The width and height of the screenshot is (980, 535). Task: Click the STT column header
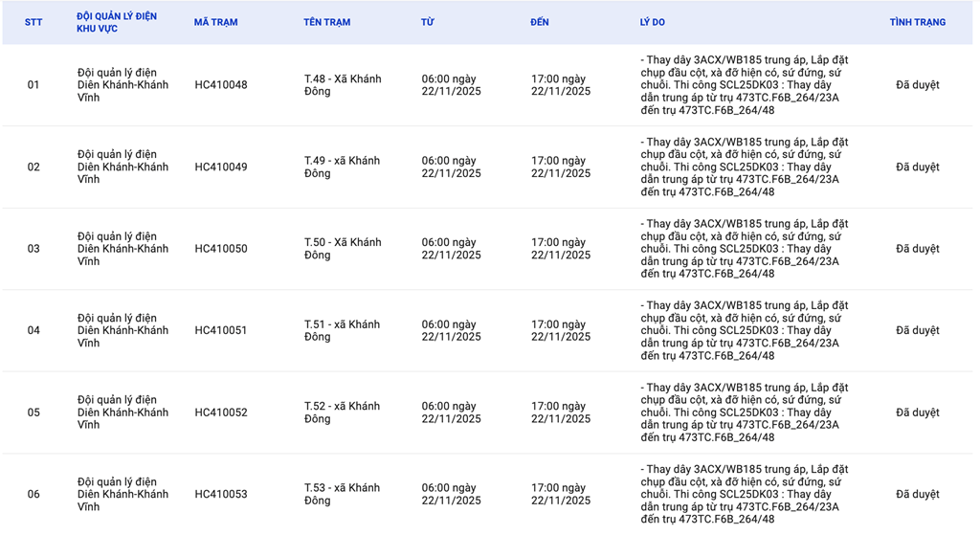(x=33, y=22)
